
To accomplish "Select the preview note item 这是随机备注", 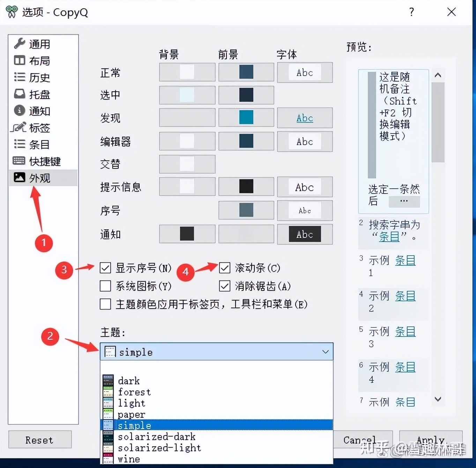I will (394, 141).
